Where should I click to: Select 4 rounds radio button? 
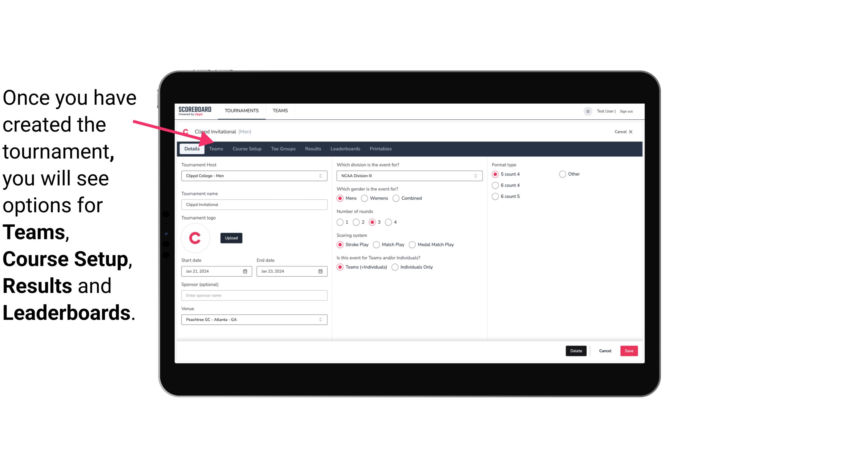389,222
